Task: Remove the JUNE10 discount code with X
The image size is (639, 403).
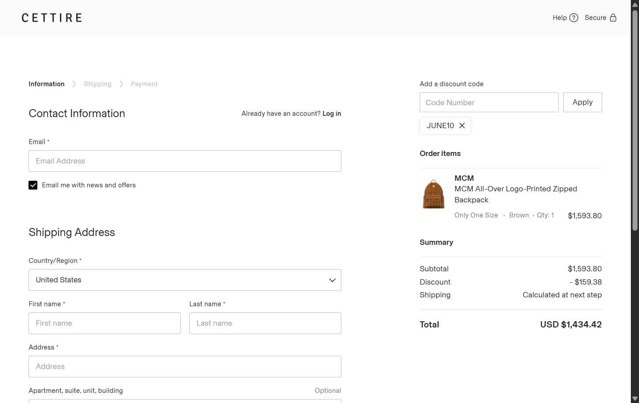Action: click(462, 126)
